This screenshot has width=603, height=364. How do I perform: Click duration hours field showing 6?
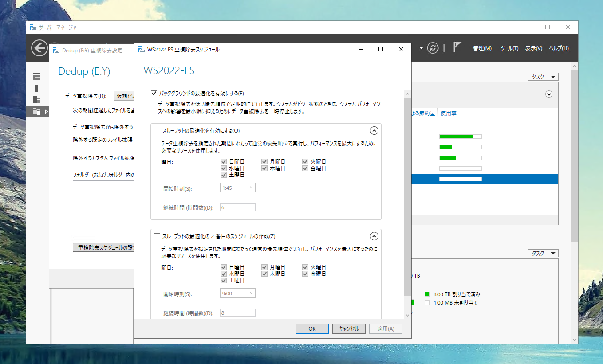(x=238, y=207)
